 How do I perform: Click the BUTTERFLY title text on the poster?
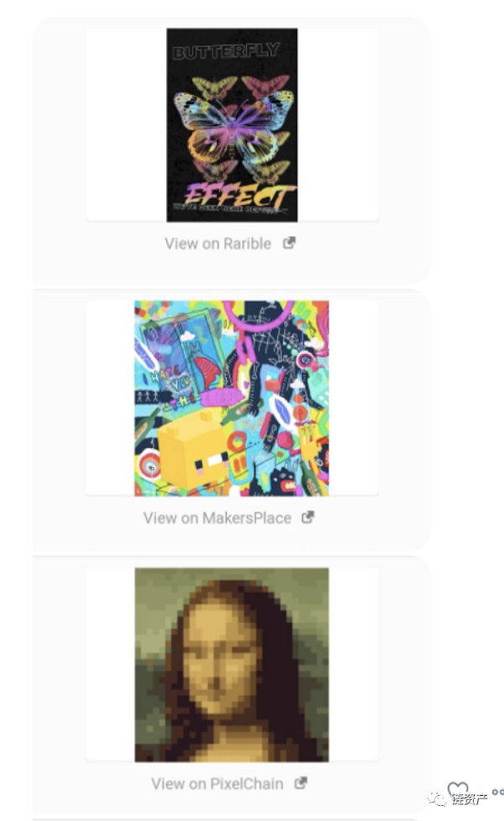coord(226,52)
